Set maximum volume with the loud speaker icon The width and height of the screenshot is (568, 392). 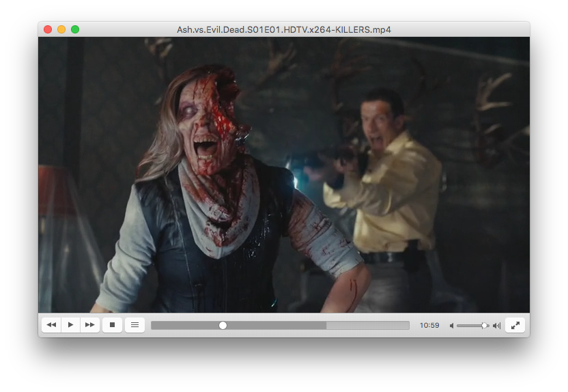496,326
